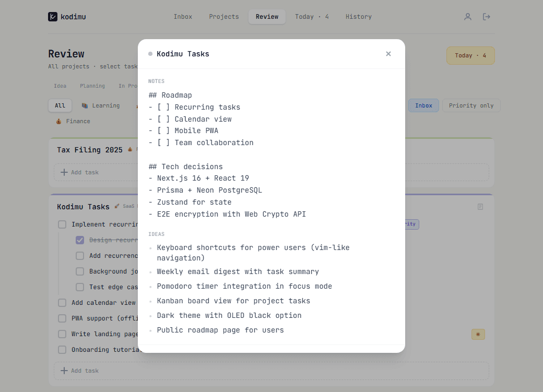Viewport: 543px width, 392px height.
Task: Click the notes document icon on the task card
Action: tap(480, 207)
